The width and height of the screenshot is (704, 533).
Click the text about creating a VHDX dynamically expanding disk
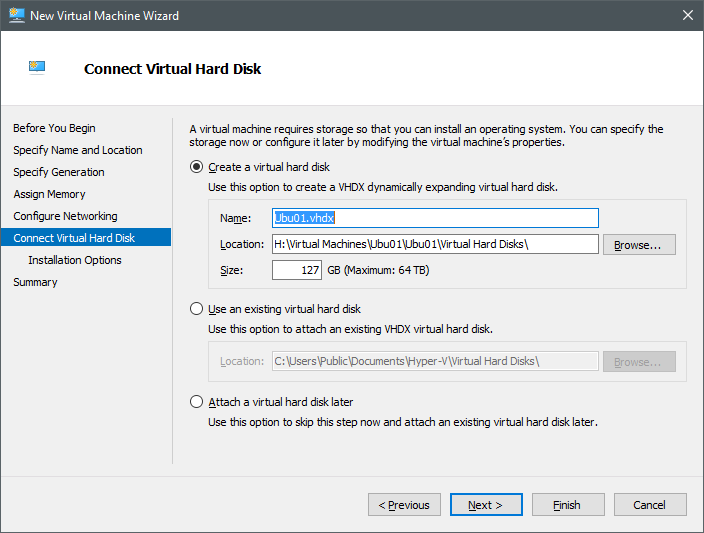383,187
